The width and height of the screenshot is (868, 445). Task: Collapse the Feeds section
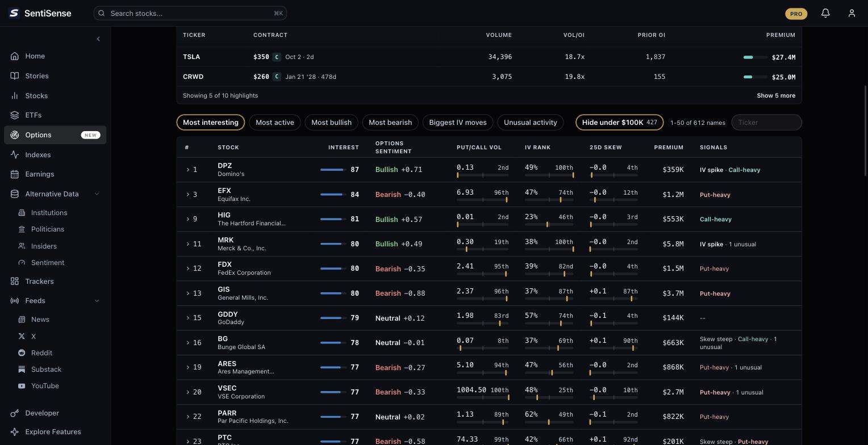coord(97,301)
